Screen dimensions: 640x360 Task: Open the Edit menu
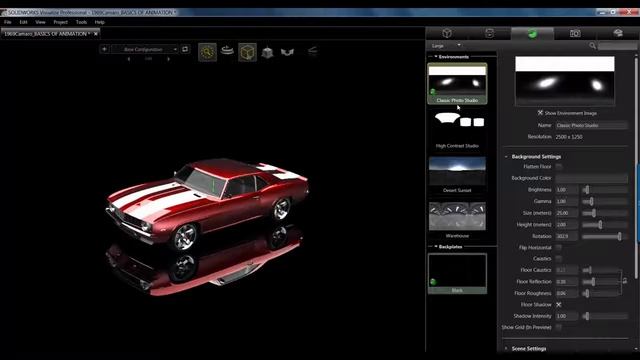pyautogui.click(x=23, y=22)
